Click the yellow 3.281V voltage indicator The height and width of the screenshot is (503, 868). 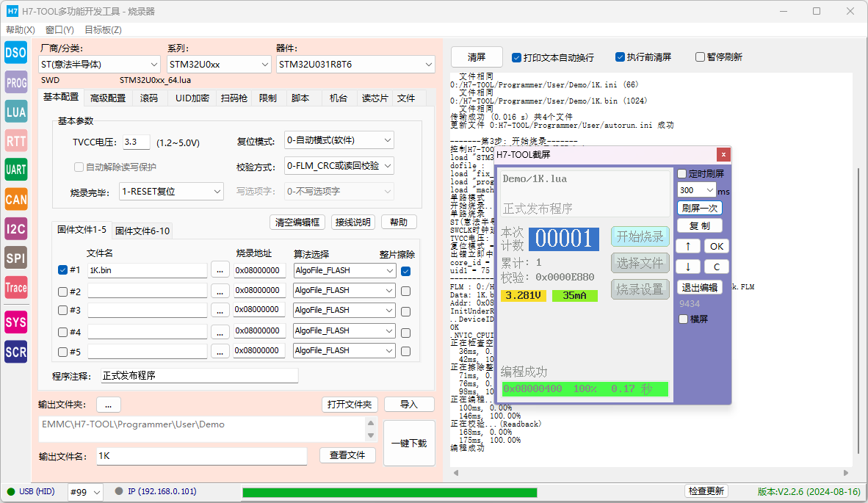523,295
